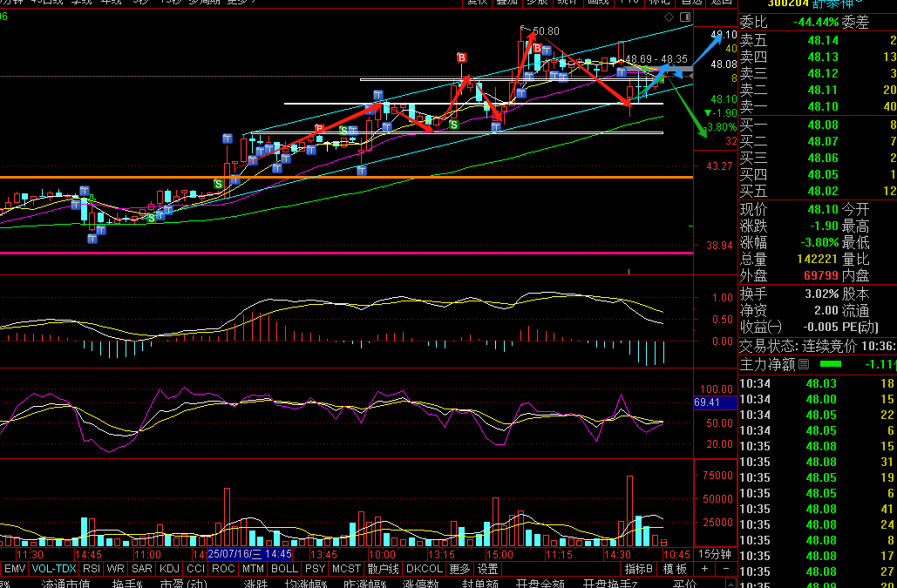Click the 指标B button
Image resolution: width=897 pixels, height=588 pixels.
(639, 569)
